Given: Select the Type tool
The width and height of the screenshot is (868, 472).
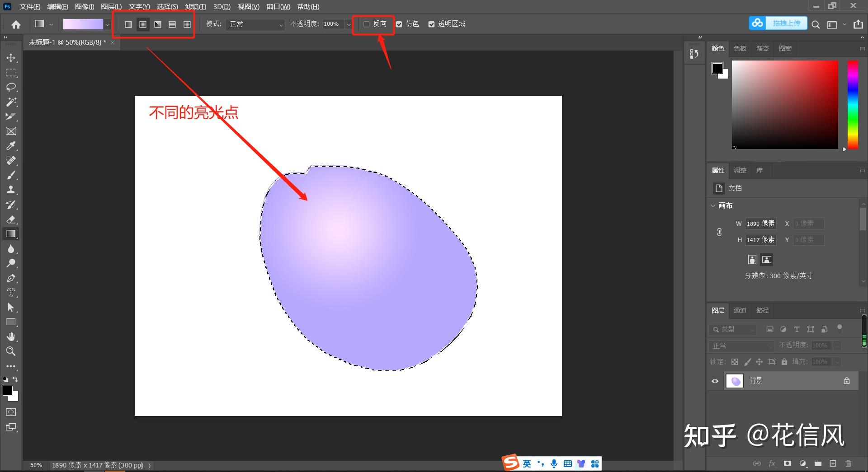Looking at the screenshot, I should pyautogui.click(x=11, y=293).
